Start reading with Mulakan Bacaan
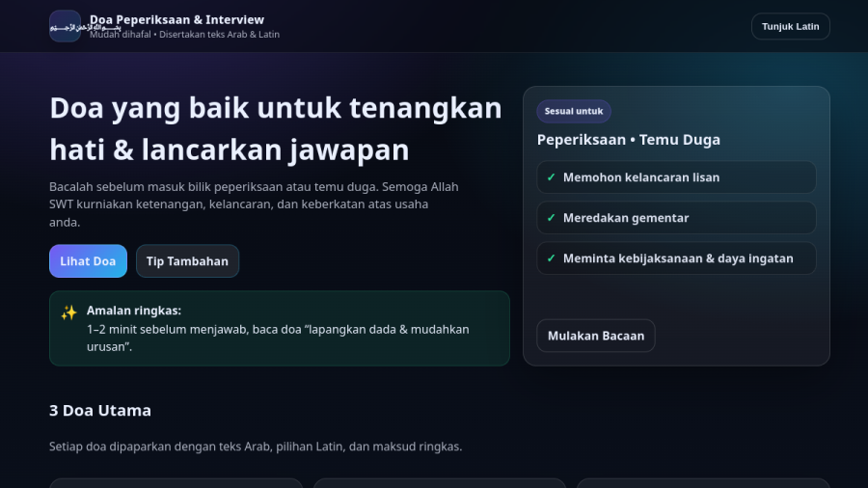 pos(596,336)
